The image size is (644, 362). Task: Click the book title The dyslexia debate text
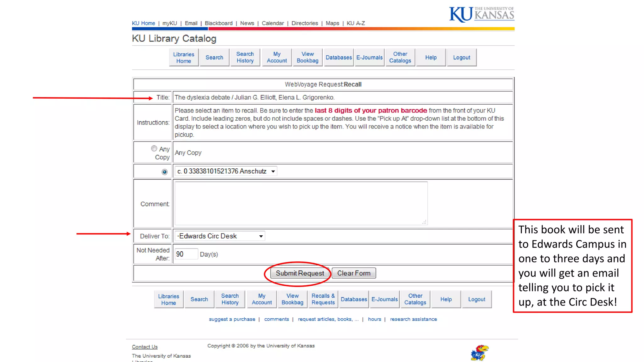pyautogui.click(x=254, y=97)
